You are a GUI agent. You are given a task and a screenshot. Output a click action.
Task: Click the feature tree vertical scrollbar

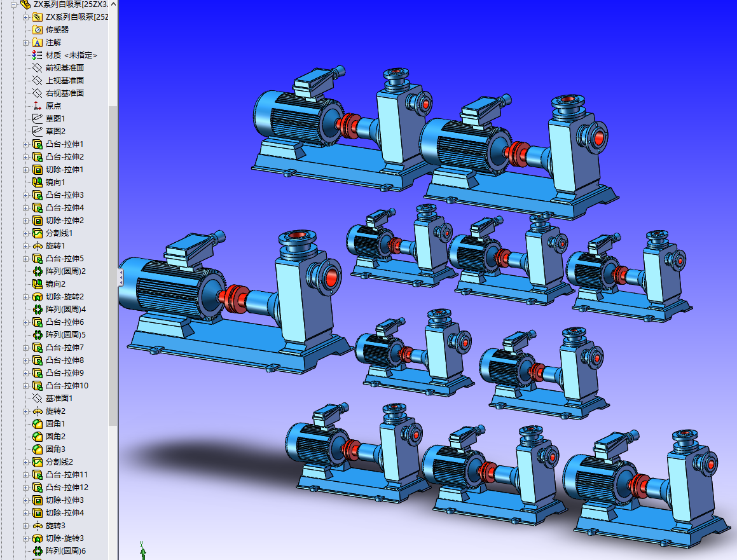click(x=113, y=266)
